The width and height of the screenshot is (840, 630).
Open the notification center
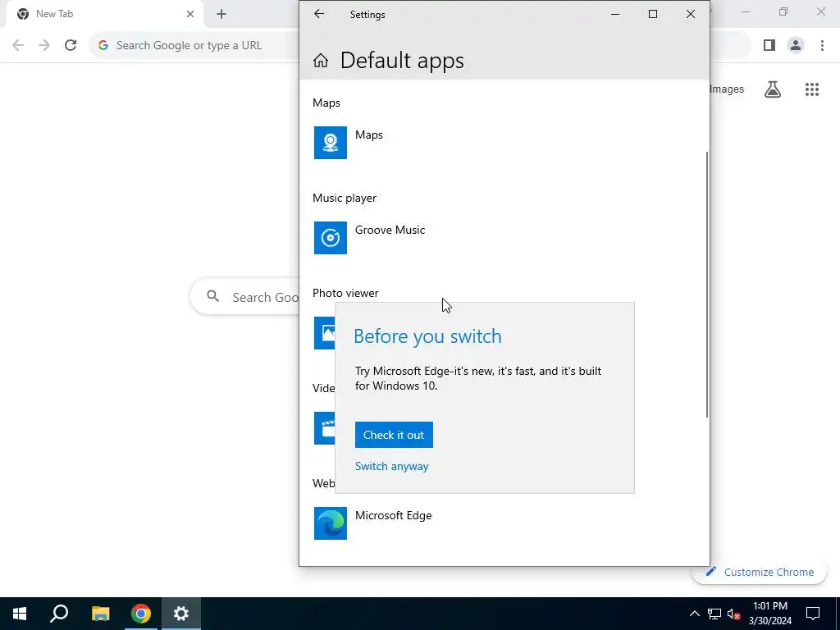tap(813, 614)
